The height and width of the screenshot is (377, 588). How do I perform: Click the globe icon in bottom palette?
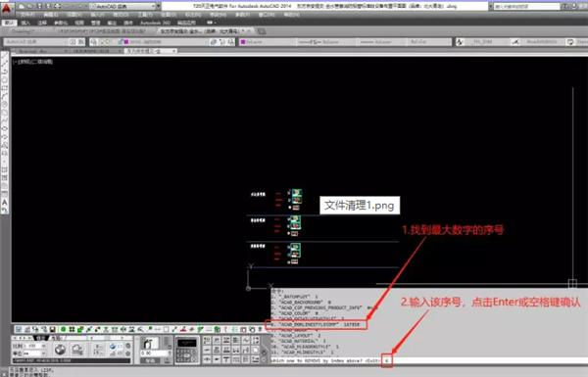pos(60,350)
